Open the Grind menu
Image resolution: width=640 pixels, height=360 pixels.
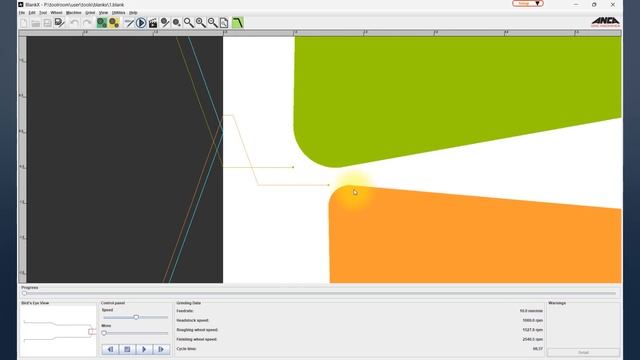pyautogui.click(x=90, y=13)
